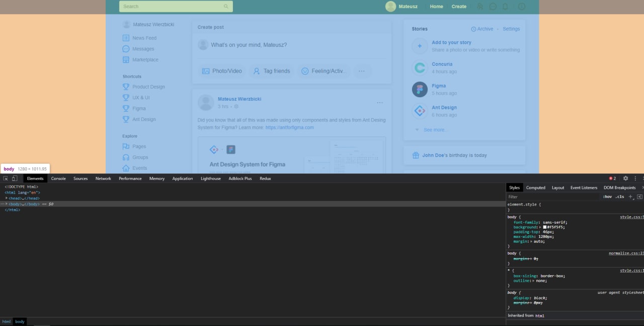The width and height of the screenshot is (644, 326).
Task: Click the Photo/Video button
Action: [x=222, y=71]
